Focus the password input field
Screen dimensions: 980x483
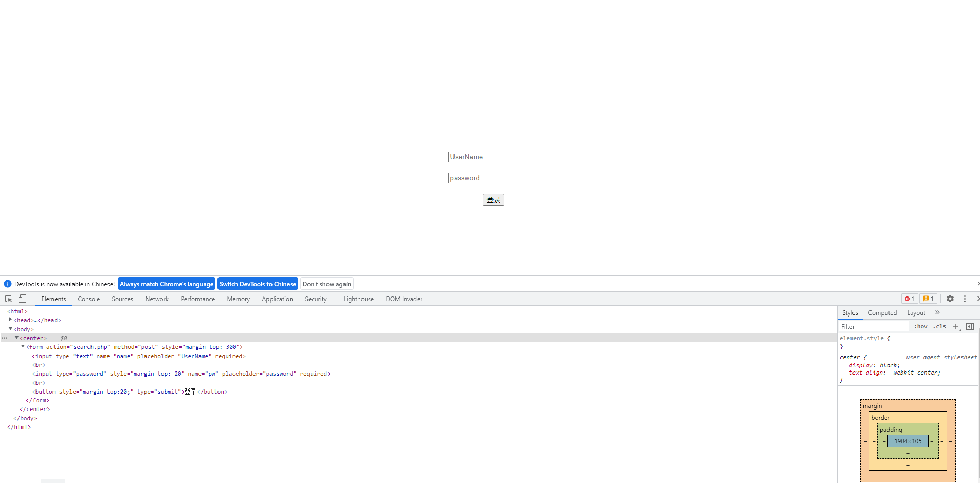point(494,178)
